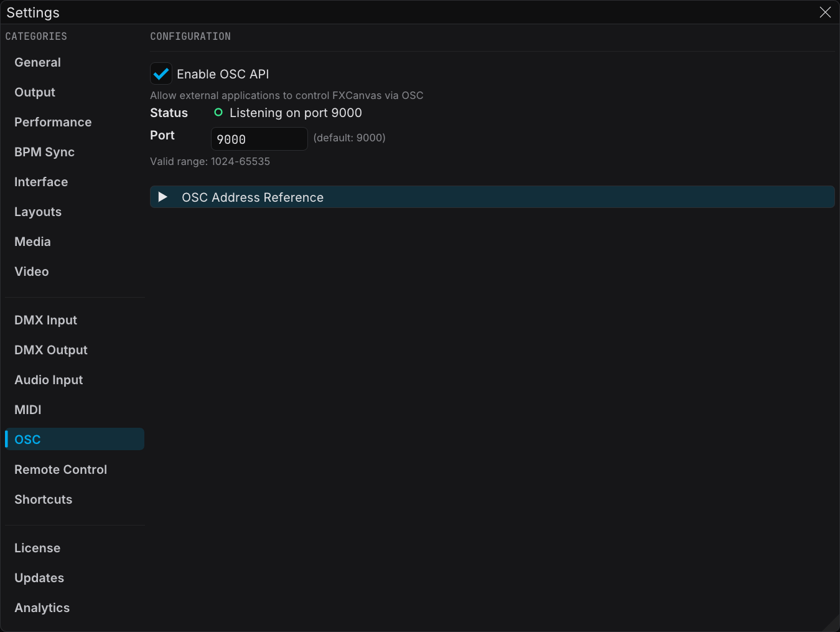
Task: Switch to DMX Input settings
Action: (x=75, y=320)
